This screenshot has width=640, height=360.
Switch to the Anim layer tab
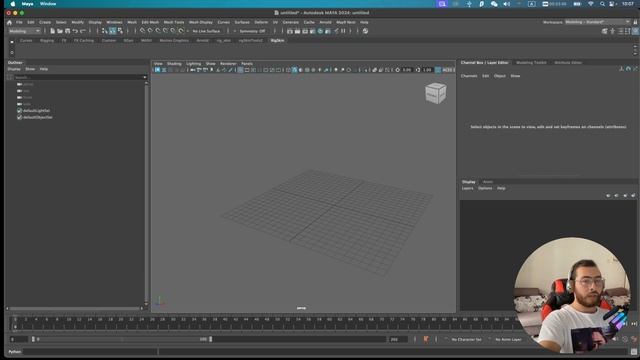(x=488, y=182)
